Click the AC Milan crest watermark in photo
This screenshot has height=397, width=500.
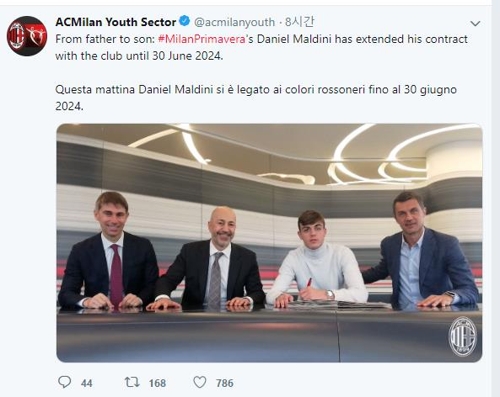pyautogui.click(x=463, y=336)
